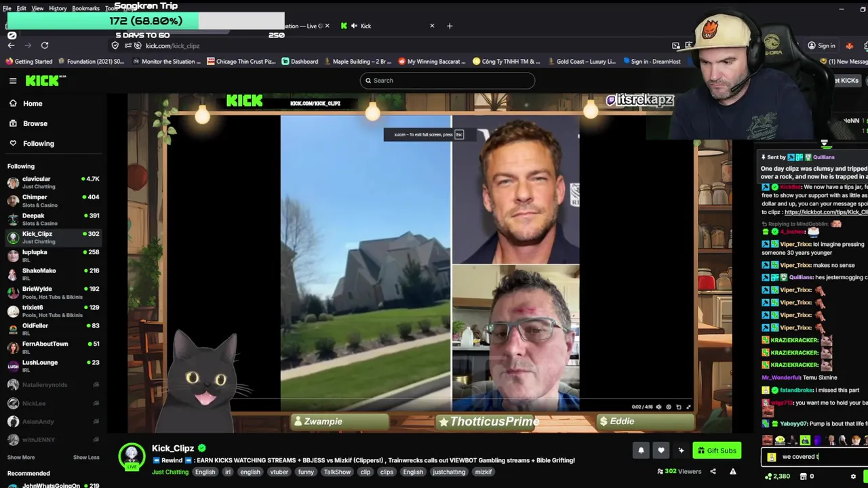Open offline NickLee channel

53,403
